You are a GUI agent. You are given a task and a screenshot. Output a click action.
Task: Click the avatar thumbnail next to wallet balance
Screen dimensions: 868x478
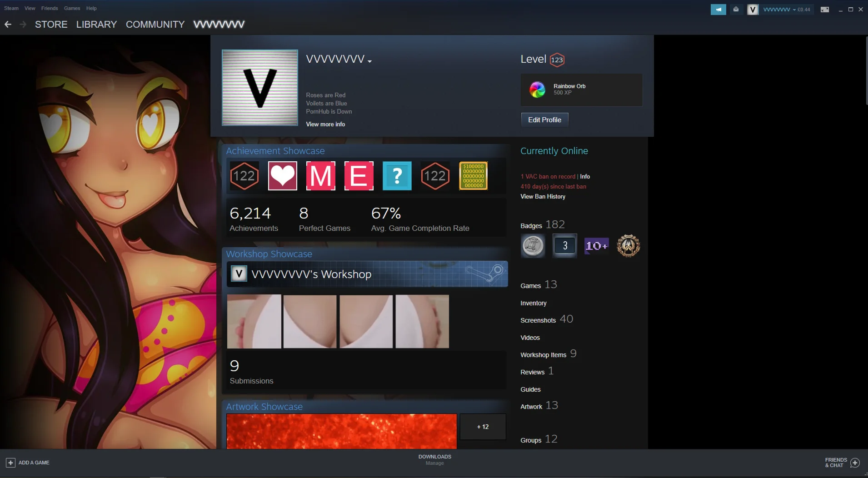[x=752, y=9]
